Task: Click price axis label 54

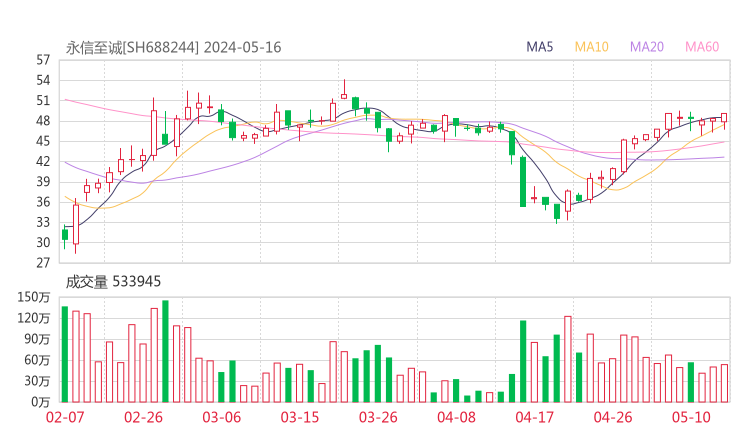Action: pyautogui.click(x=43, y=80)
